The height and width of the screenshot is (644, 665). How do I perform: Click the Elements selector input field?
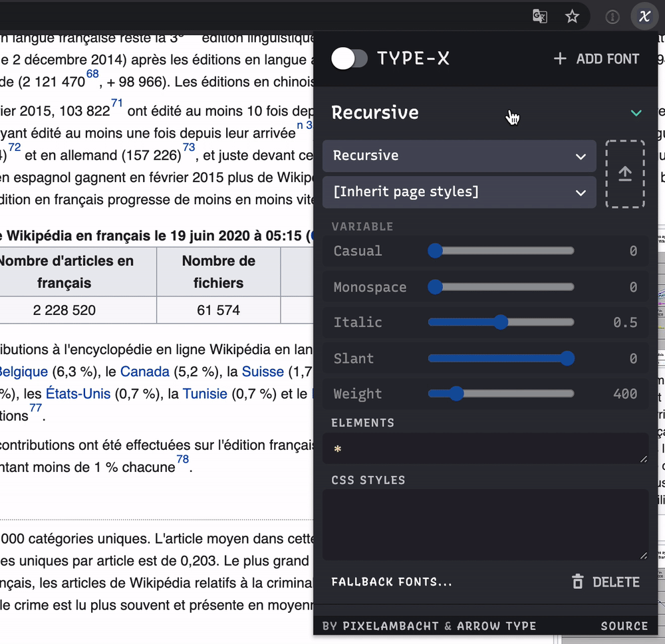pos(485,448)
